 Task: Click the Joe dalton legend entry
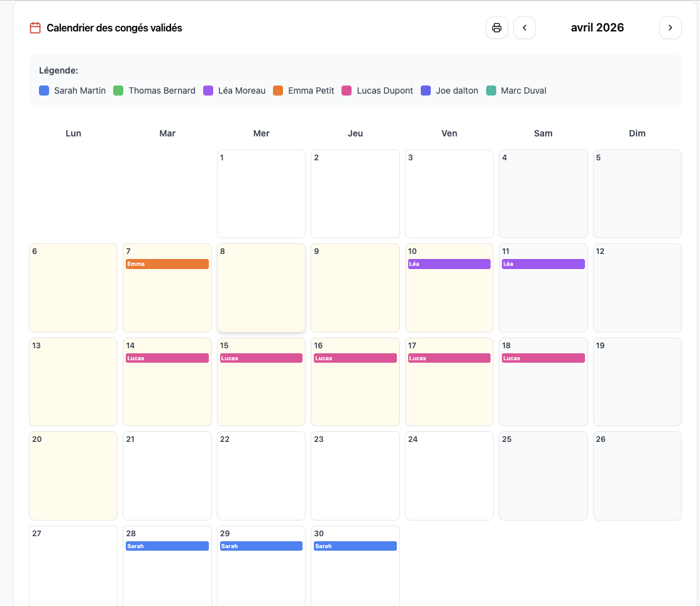[457, 91]
